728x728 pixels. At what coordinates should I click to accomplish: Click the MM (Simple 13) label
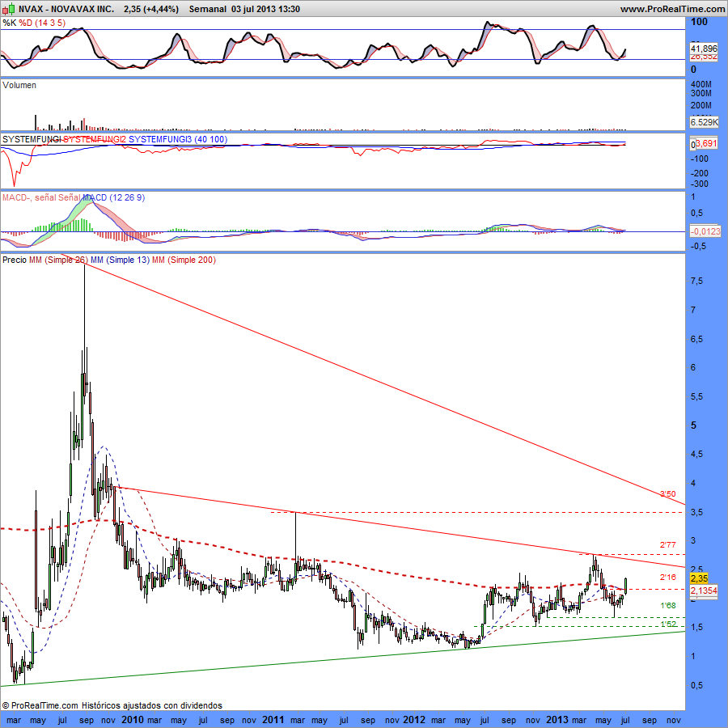[x=120, y=260]
